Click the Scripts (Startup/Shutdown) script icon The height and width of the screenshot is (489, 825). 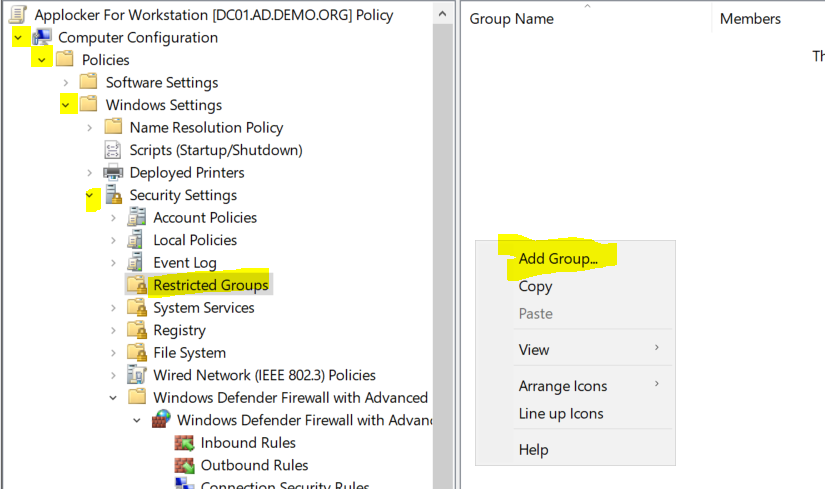click(x=113, y=149)
